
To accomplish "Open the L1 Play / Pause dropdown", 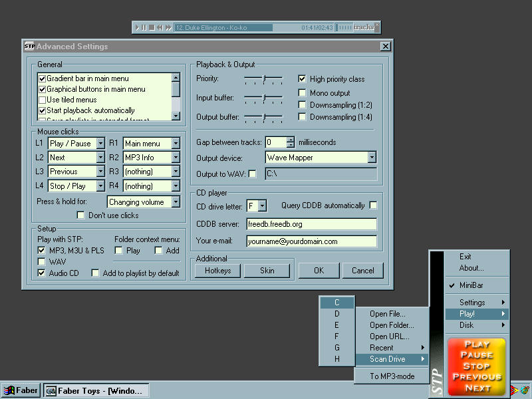I will pos(100,143).
